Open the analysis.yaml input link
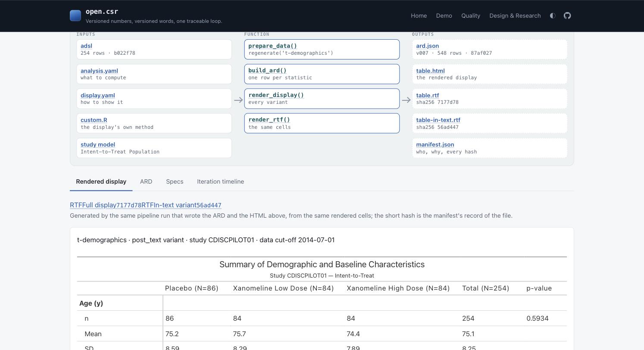The height and width of the screenshot is (350, 644). [99, 71]
